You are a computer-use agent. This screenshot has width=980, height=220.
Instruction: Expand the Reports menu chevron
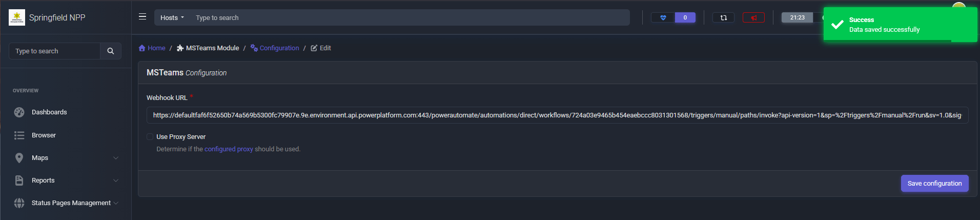click(x=116, y=181)
